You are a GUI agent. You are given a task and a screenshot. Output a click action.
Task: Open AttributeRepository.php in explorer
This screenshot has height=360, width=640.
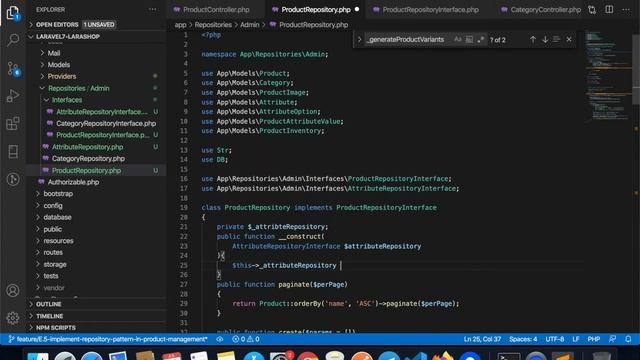[87, 147]
